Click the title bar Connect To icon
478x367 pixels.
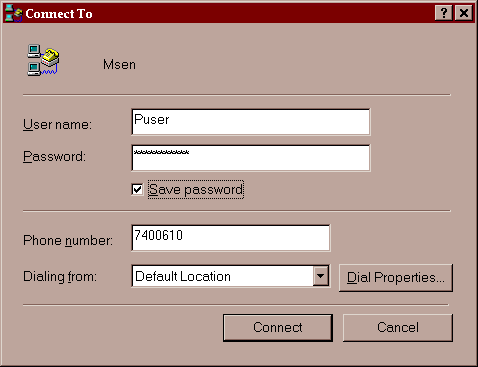pyautogui.click(x=14, y=13)
